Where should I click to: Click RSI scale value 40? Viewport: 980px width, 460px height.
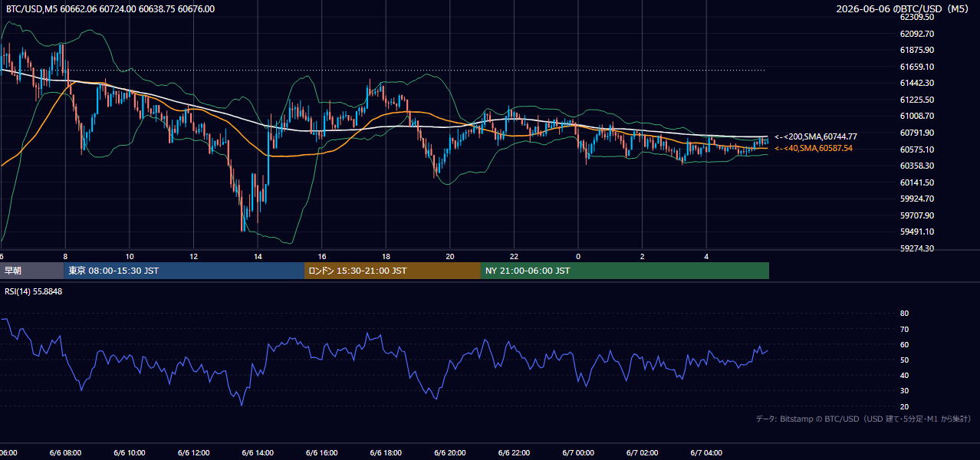[x=904, y=375]
